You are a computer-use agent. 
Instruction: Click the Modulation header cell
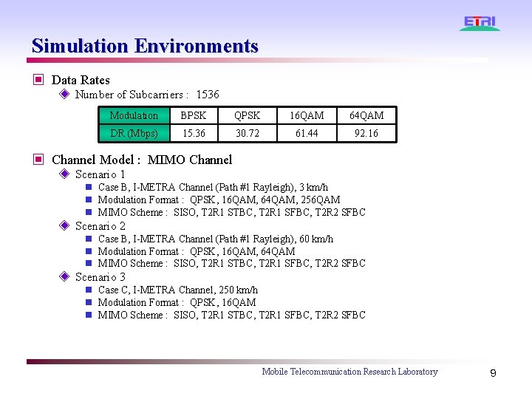[134, 115]
